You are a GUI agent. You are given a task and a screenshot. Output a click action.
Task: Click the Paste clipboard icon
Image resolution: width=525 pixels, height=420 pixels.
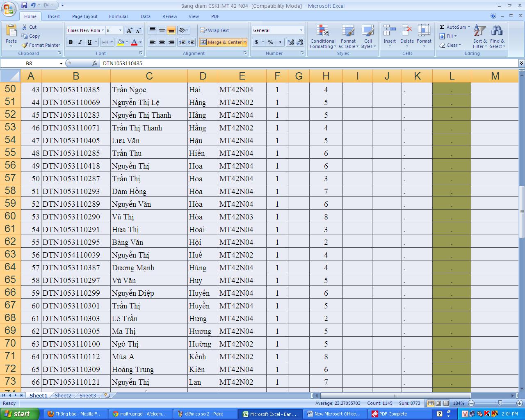pyautogui.click(x=11, y=31)
